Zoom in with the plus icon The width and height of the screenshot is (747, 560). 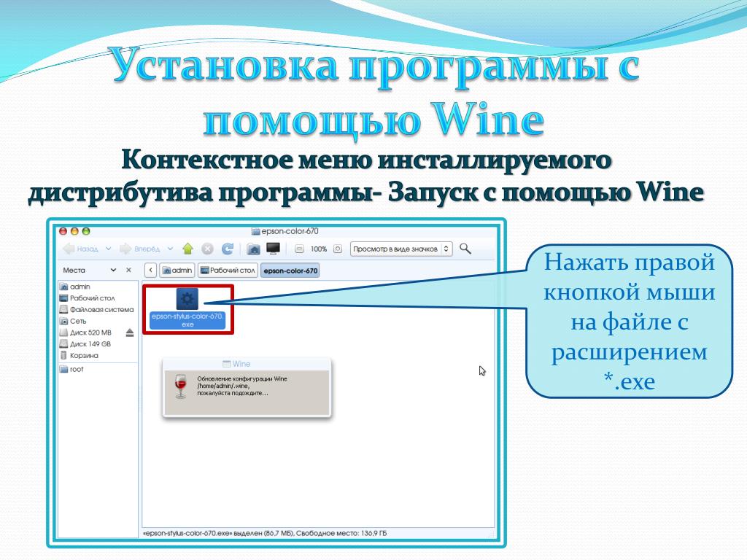337,249
